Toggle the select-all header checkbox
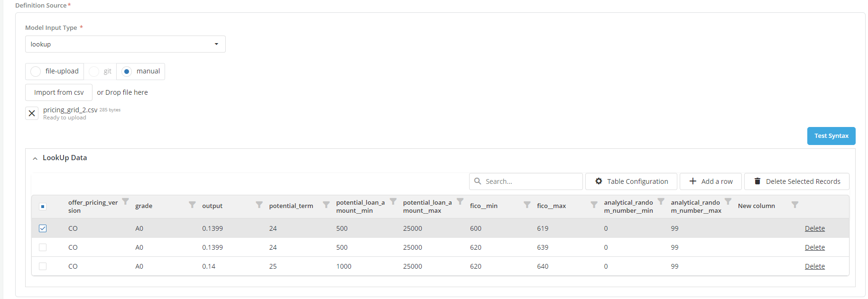This screenshot has width=868, height=299. coord(43,206)
